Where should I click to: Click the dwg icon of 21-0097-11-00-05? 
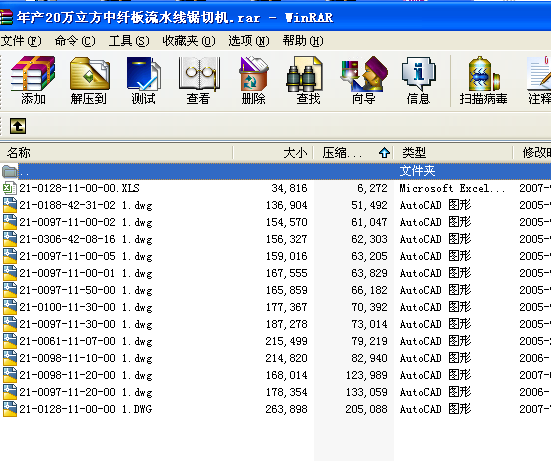[9, 256]
